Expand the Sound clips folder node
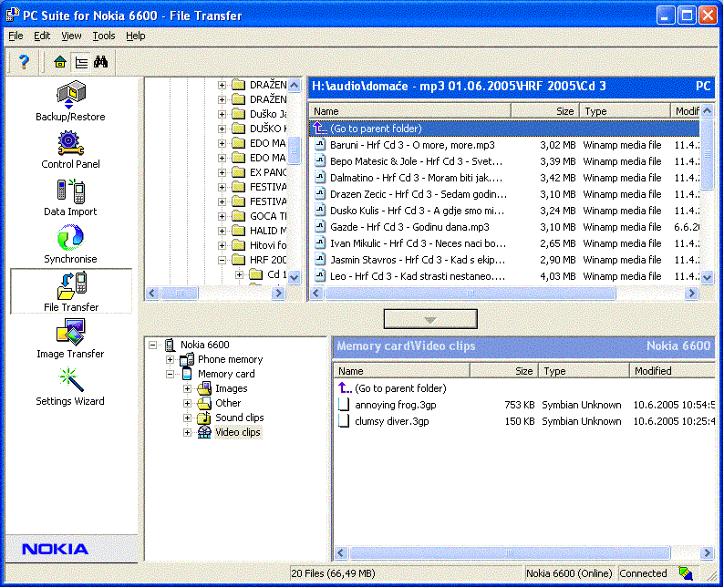 pos(188,418)
